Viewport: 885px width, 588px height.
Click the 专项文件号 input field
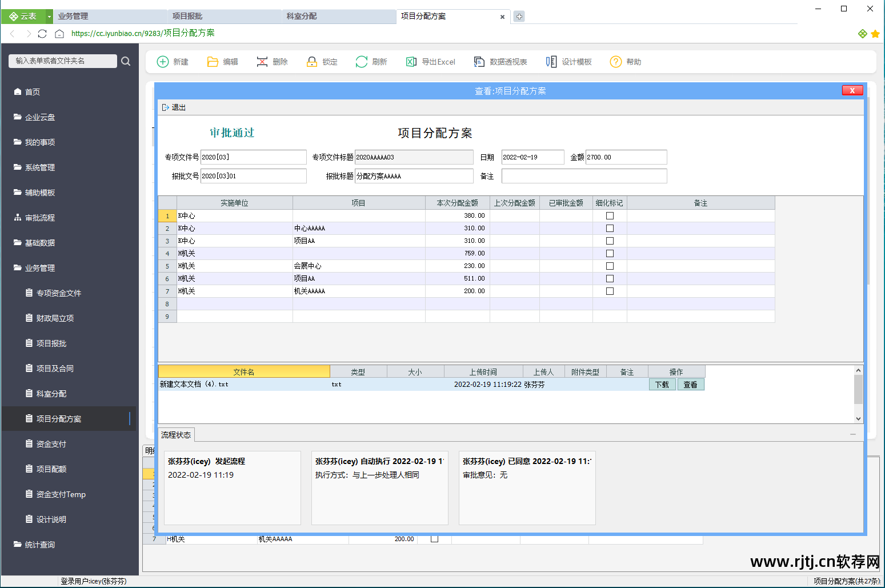tap(254, 157)
